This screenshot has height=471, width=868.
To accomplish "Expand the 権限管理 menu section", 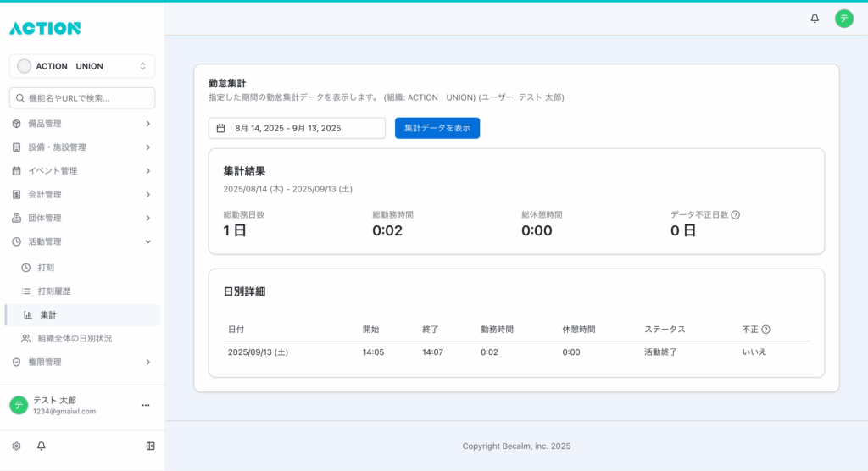I will click(x=82, y=363).
